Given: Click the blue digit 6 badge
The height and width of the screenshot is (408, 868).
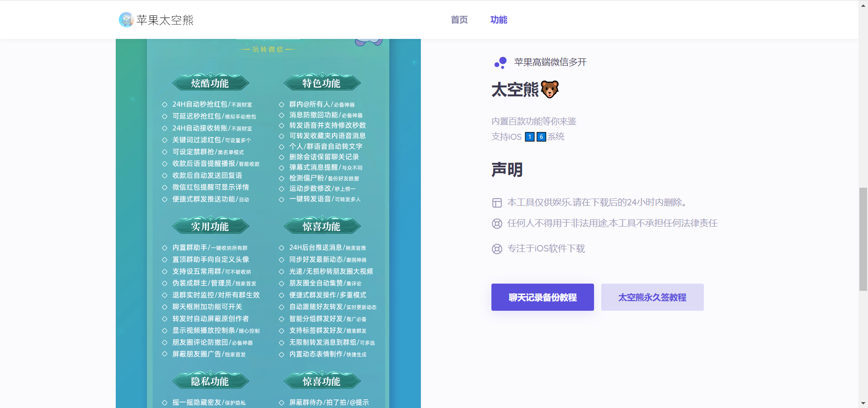Looking at the screenshot, I should [541, 137].
